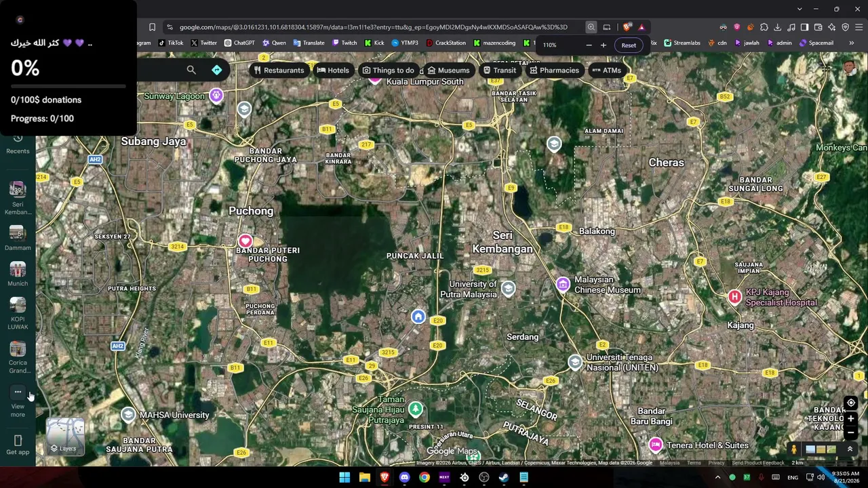Click the Maps search magnifier icon
Screen dimensions: 868x488
click(x=191, y=70)
